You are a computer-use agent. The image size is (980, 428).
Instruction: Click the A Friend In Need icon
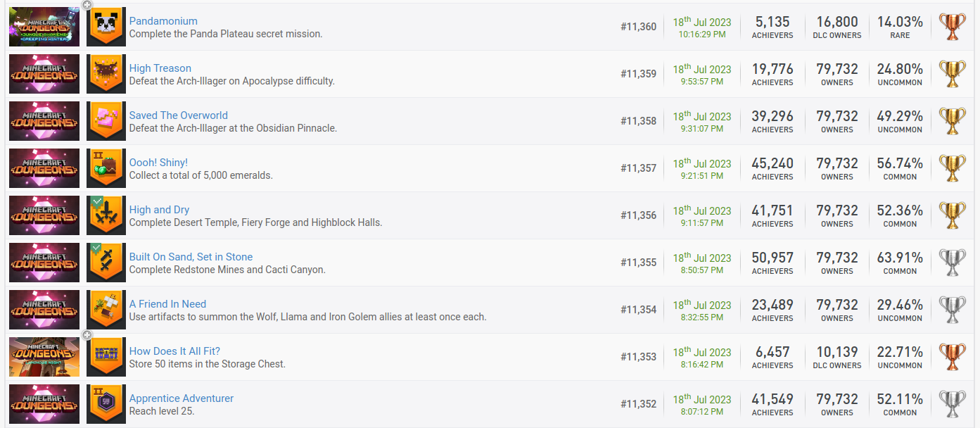tap(106, 310)
